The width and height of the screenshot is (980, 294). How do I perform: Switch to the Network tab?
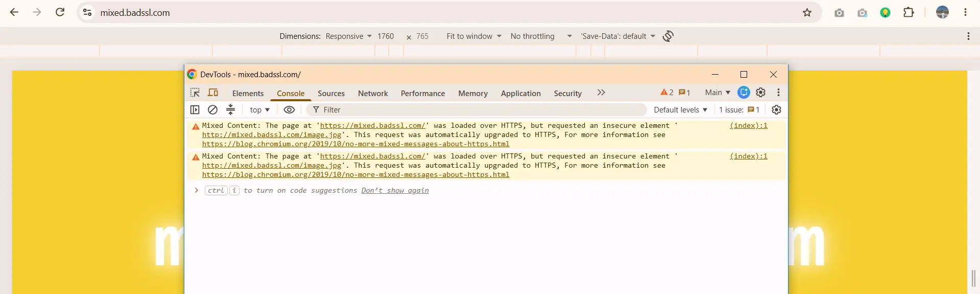click(373, 93)
